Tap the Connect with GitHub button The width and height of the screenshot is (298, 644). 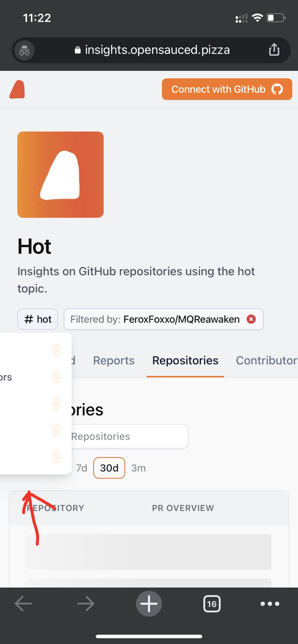tap(227, 89)
